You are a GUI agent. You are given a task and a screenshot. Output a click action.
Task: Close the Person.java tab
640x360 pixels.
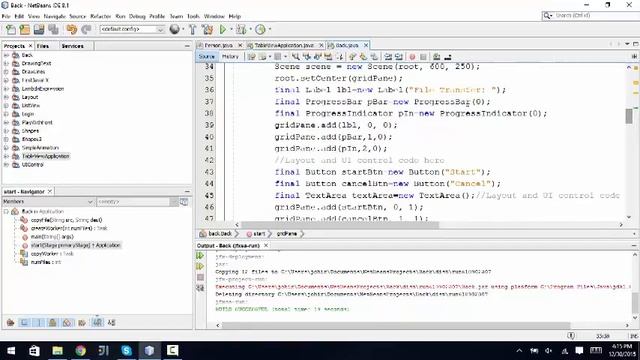[240, 45]
